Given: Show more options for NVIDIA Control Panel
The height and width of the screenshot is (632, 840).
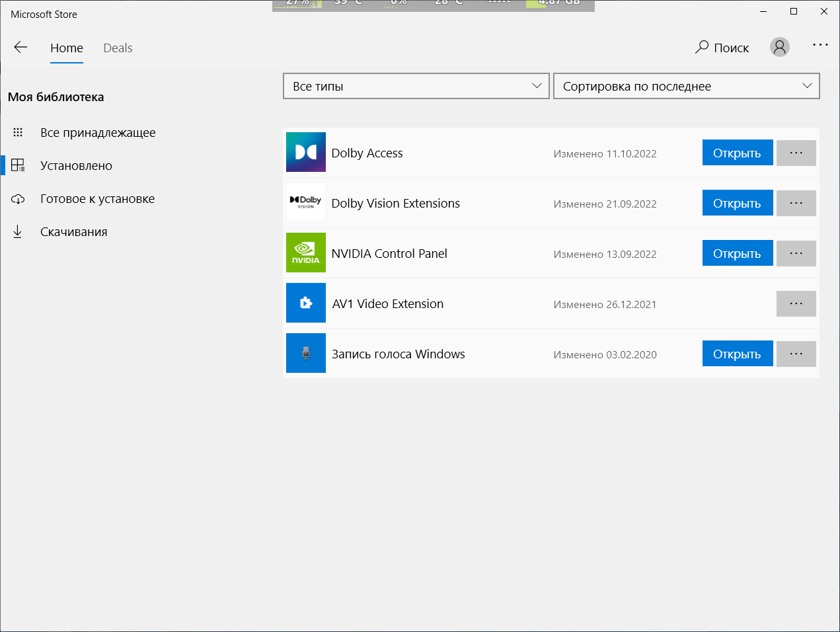Looking at the screenshot, I should [796, 253].
